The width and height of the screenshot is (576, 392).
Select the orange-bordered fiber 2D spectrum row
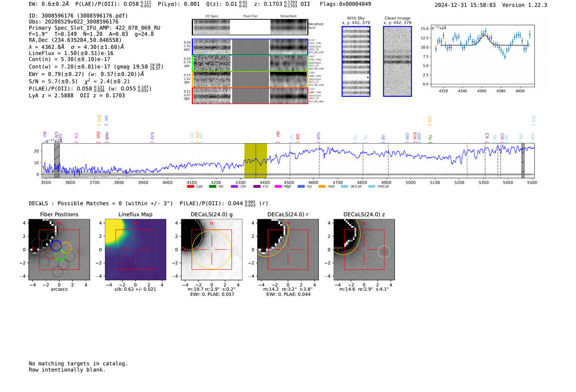coord(250,79)
